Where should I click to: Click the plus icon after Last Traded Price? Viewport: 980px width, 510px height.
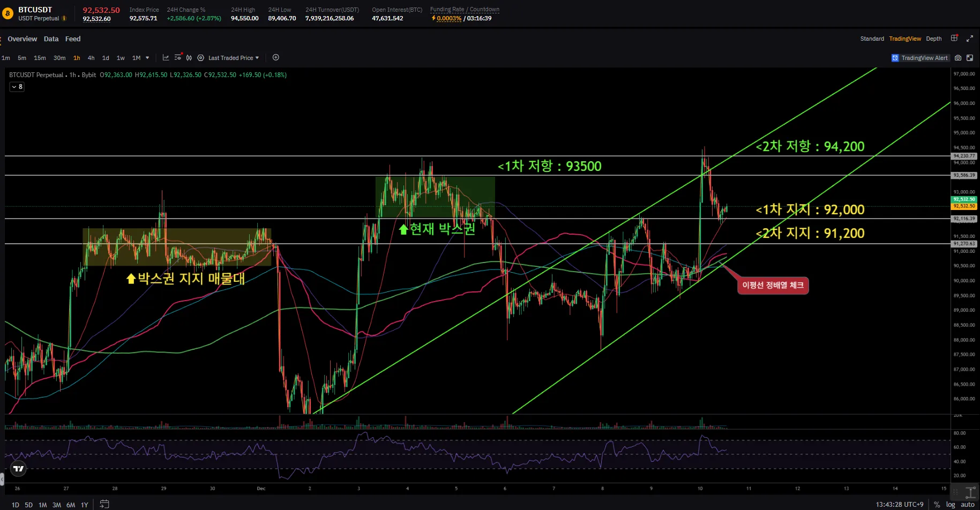click(x=276, y=58)
